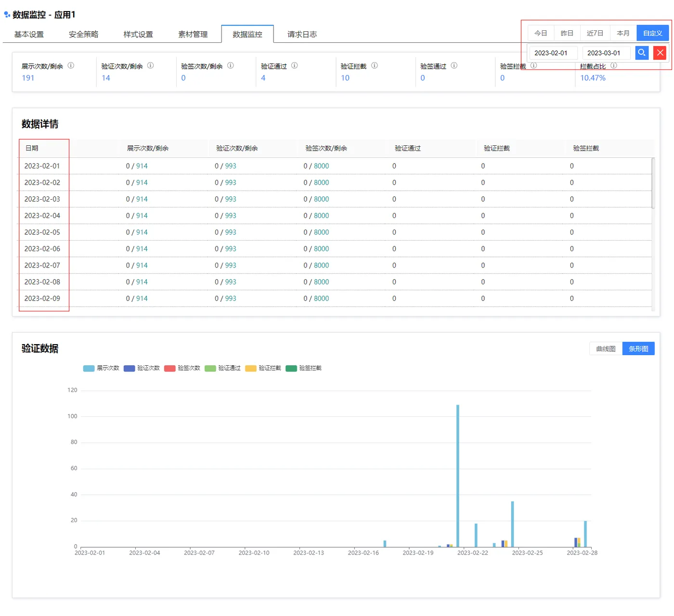Viewport: 674px width, 616px height.
Task: Click info icon next to 验证拦截 summary
Action: coord(375,65)
